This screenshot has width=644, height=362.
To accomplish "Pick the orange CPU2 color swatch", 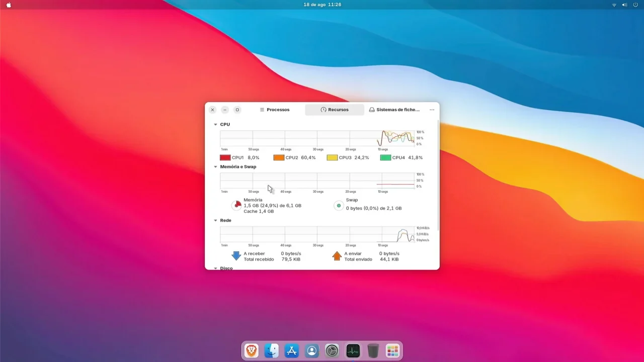I will pos(279,157).
